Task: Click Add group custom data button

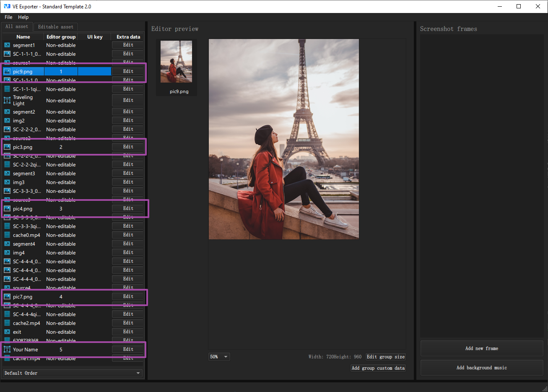Action: tap(378, 368)
